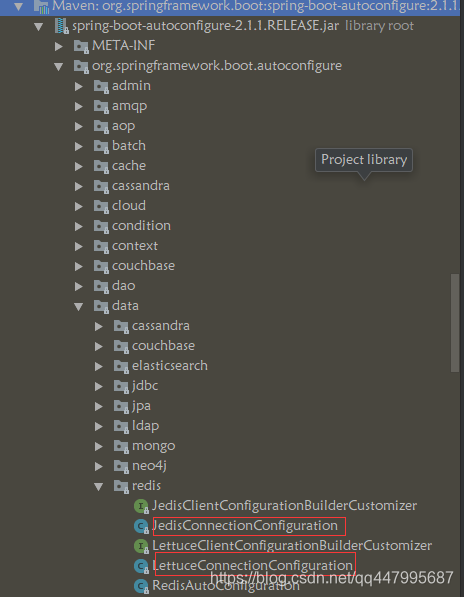Expand the jpa package arrow
The width and height of the screenshot is (464, 597).
tap(99, 406)
